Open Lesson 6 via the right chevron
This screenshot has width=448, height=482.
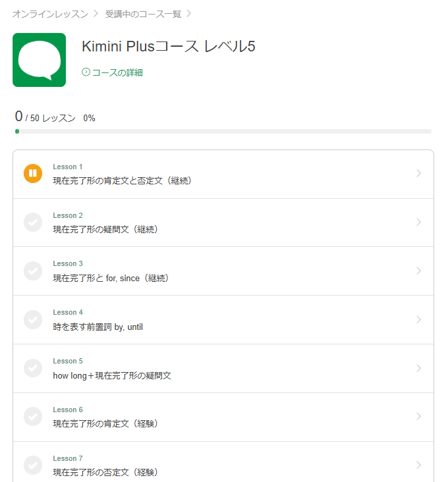click(419, 417)
